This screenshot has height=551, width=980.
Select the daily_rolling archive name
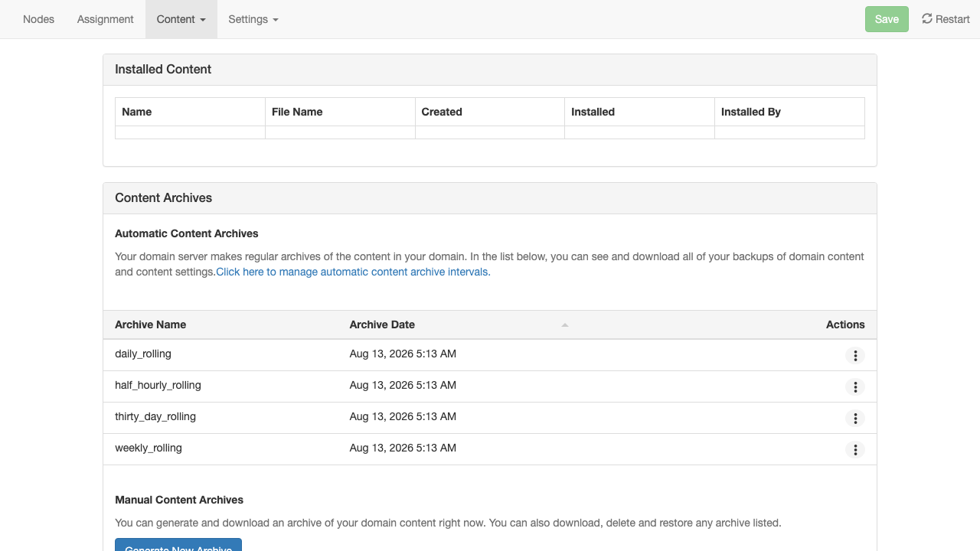(143, 354)
